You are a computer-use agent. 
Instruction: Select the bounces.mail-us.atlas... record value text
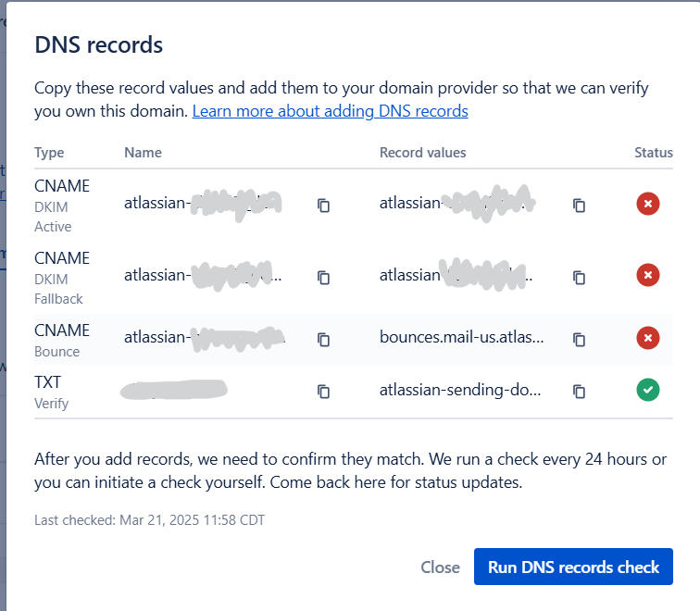462,337
